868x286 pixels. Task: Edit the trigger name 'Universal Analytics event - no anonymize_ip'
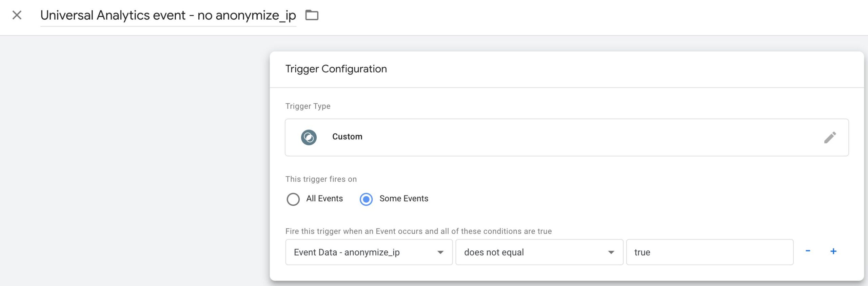pos(168,16)
